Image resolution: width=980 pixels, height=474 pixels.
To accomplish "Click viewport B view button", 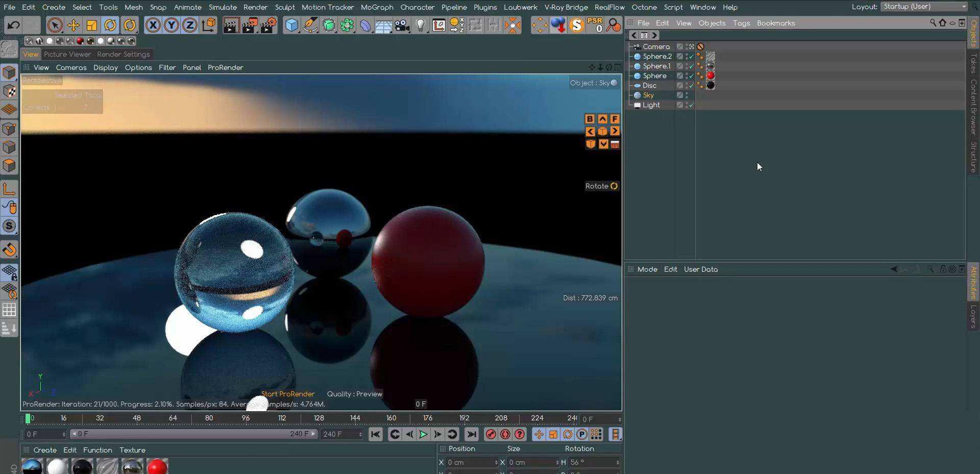I will click(x=590, y=118).
